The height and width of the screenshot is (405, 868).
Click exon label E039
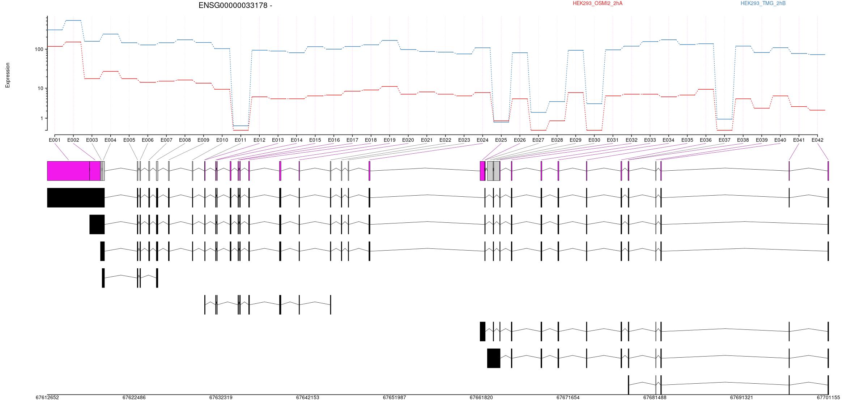pos(762,140)
